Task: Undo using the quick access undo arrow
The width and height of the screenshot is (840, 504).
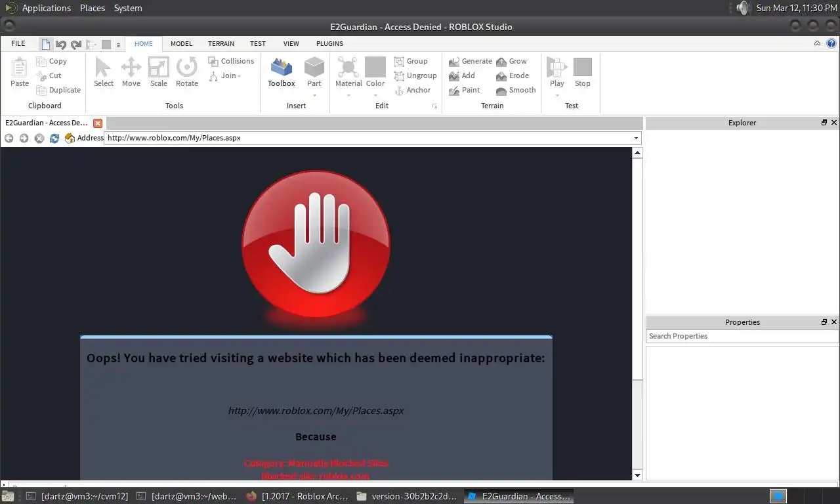Action: click(x=61, y=45)
